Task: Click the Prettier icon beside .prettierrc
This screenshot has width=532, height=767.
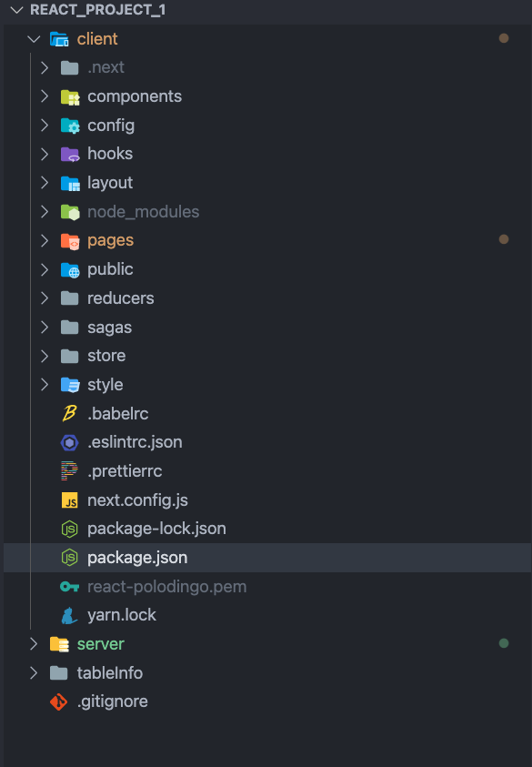Action: point(69,471)
